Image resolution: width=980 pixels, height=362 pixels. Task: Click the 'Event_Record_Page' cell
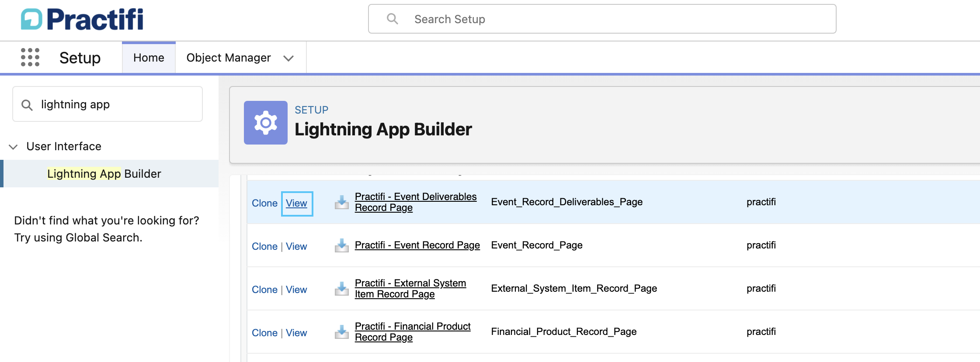coord(537,245)
